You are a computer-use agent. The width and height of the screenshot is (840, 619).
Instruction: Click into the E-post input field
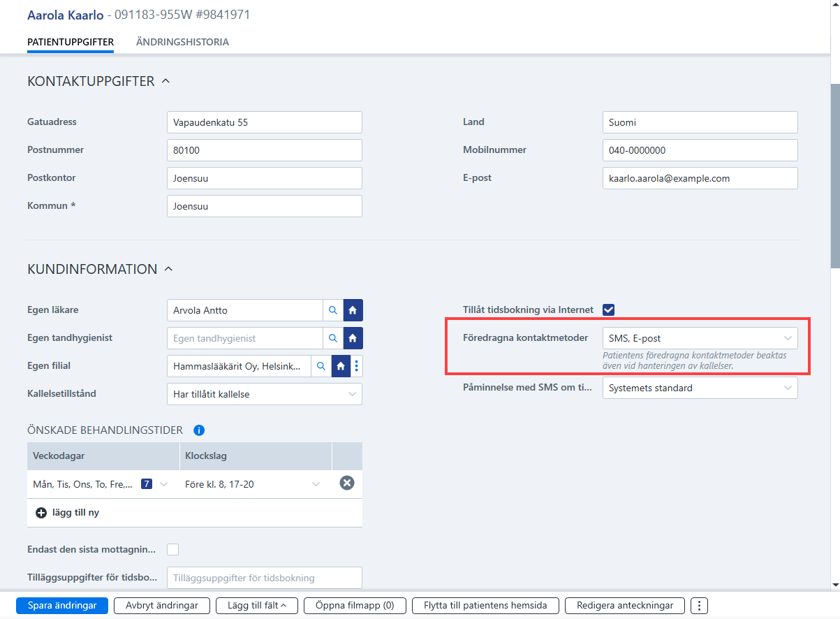700,178
